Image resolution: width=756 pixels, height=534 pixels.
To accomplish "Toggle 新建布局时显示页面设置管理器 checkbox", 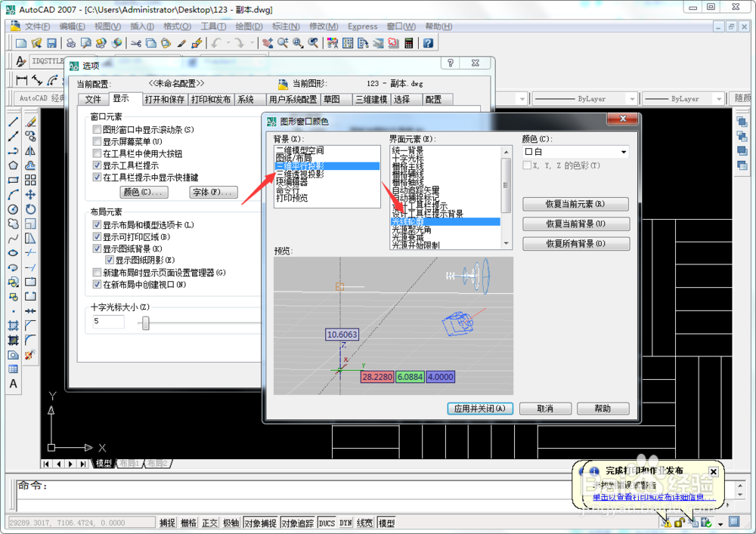I will tap(97, 273).
